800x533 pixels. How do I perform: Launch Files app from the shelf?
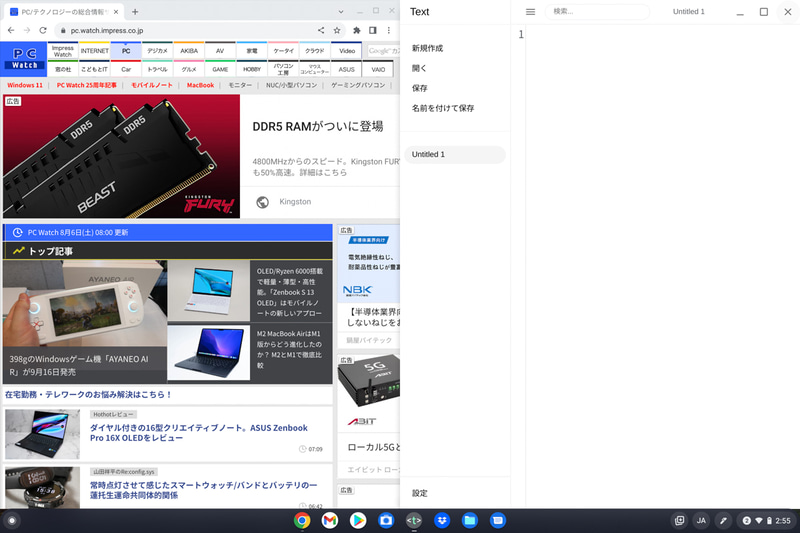(x=470, y=520)
